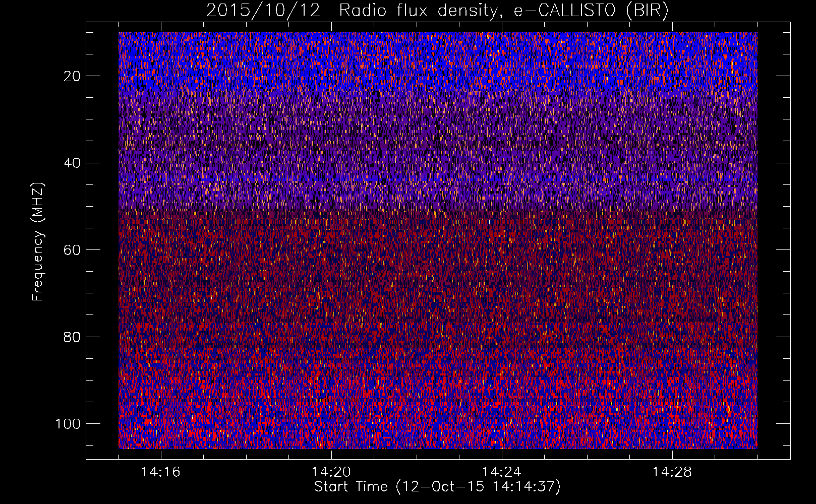Click the plot title '2015/10/12 Radio flux density'
Screen dimensions: 816x504
tap(437, 11)
